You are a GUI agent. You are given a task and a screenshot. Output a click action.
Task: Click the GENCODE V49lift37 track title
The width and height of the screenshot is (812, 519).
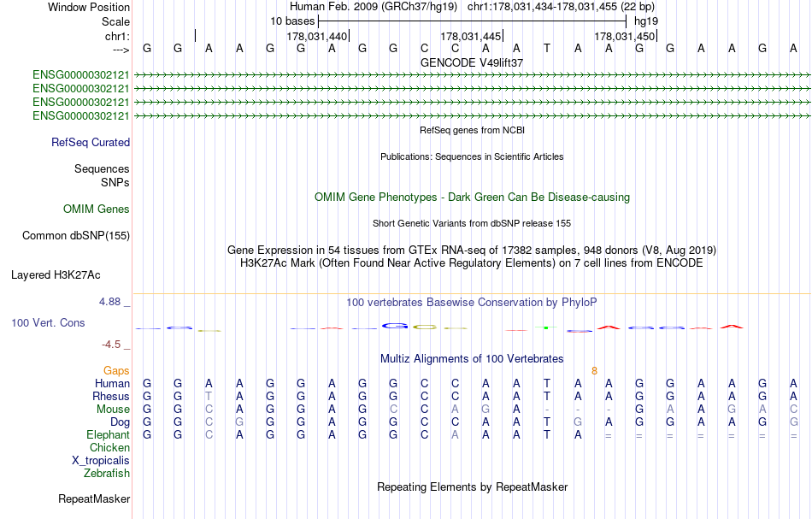click(x=472, y=62)
